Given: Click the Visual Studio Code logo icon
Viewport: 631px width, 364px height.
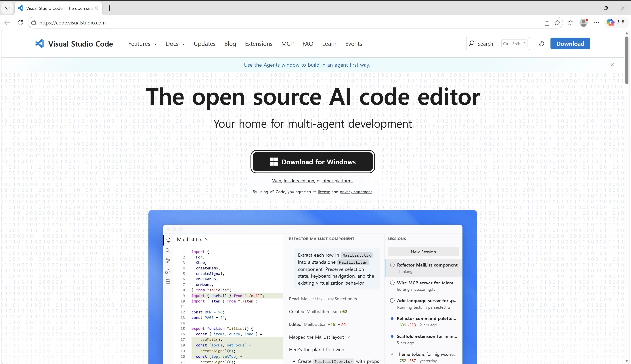Looking at the screenshot, I should click(39, 43).
